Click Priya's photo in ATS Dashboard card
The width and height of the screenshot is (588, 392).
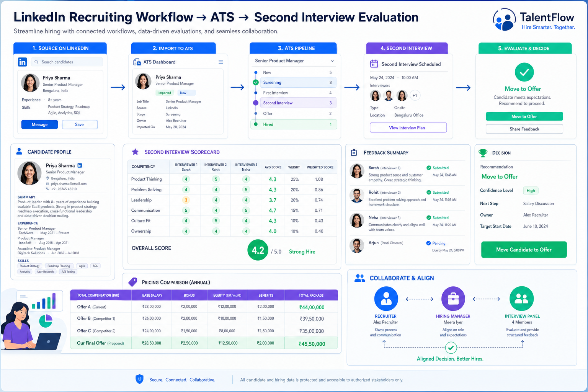point(143,82)
